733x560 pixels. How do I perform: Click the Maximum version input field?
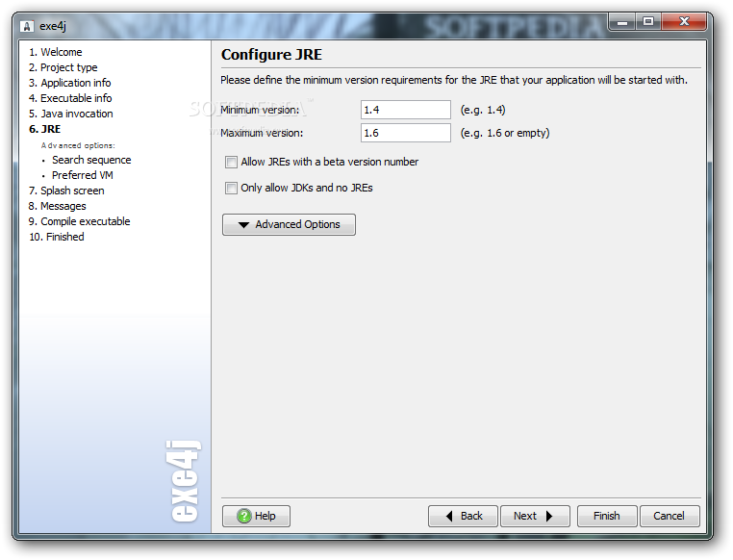406,133
